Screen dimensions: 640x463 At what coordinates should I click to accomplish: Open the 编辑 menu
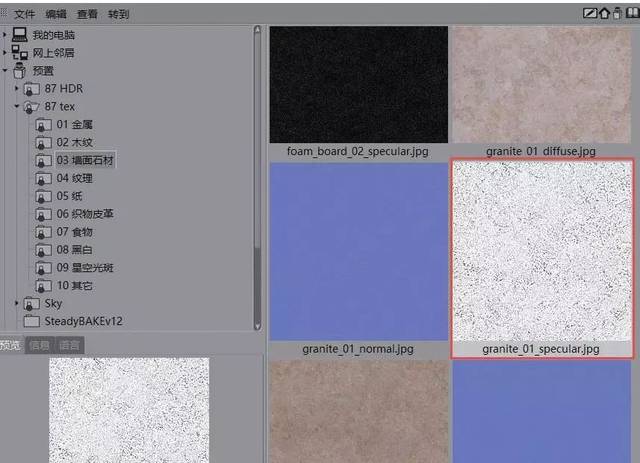tap(56, 14)
